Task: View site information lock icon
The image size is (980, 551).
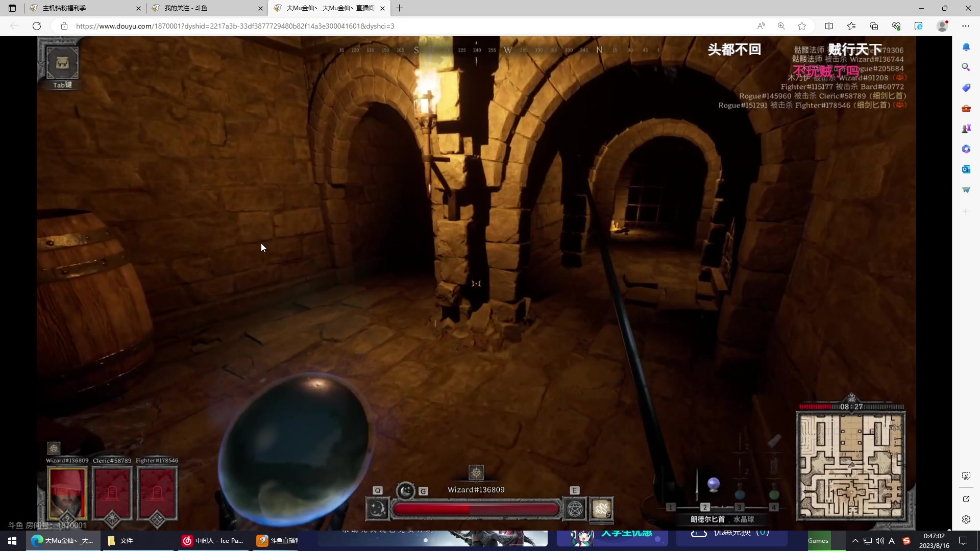Action: pos(64,26)
